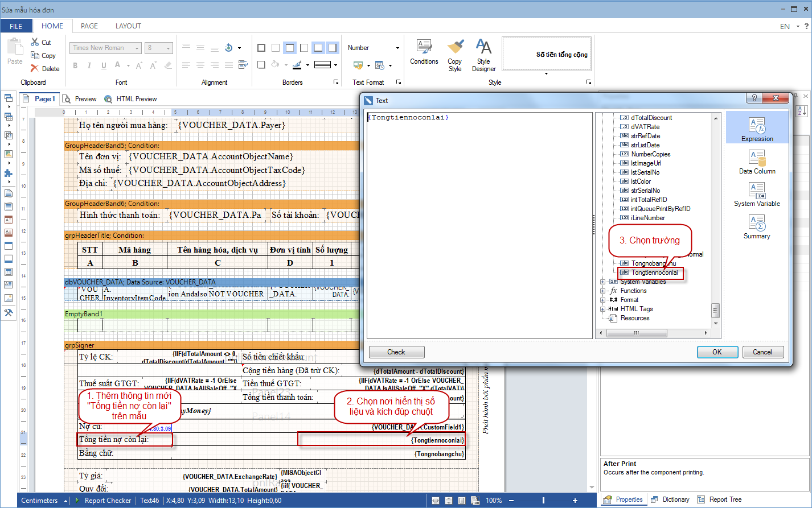Switch to the PAGE ribbon tab
This screenshot has height=508, width=812.
pyautogui.click(x=89, y=26)
